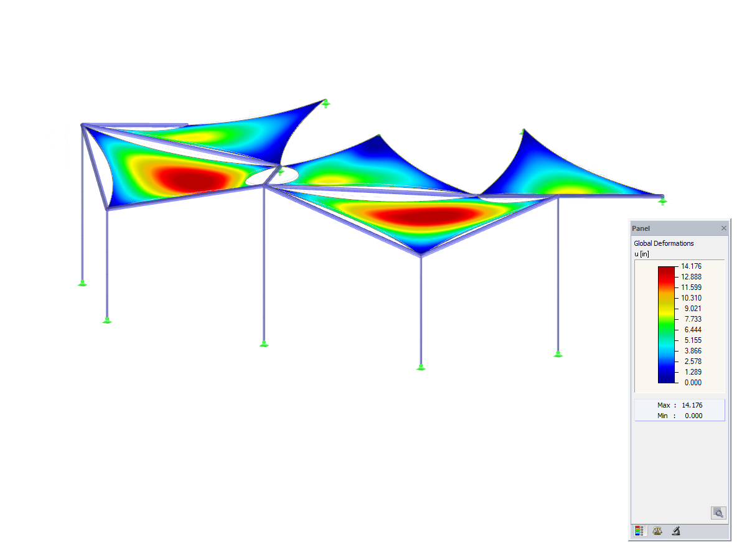
Task: Click the green support icon under the second column from left
Action: pyautogui.click(x=107, y=321)
